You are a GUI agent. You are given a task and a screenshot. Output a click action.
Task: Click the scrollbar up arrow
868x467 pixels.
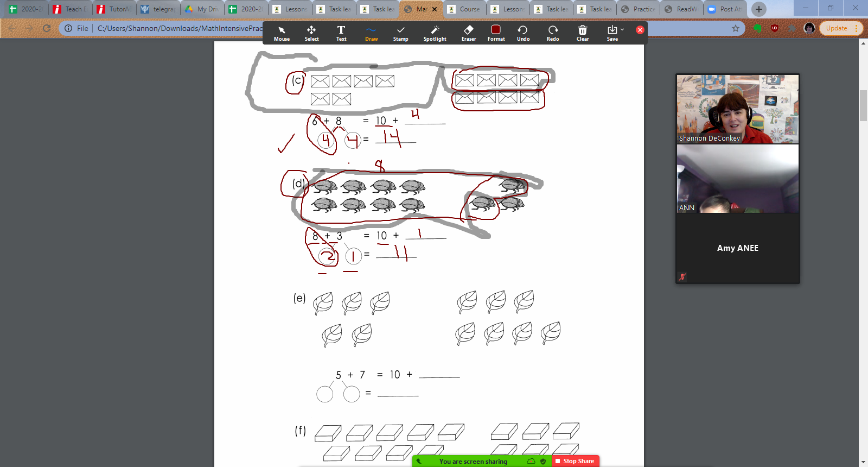point(863,43)
